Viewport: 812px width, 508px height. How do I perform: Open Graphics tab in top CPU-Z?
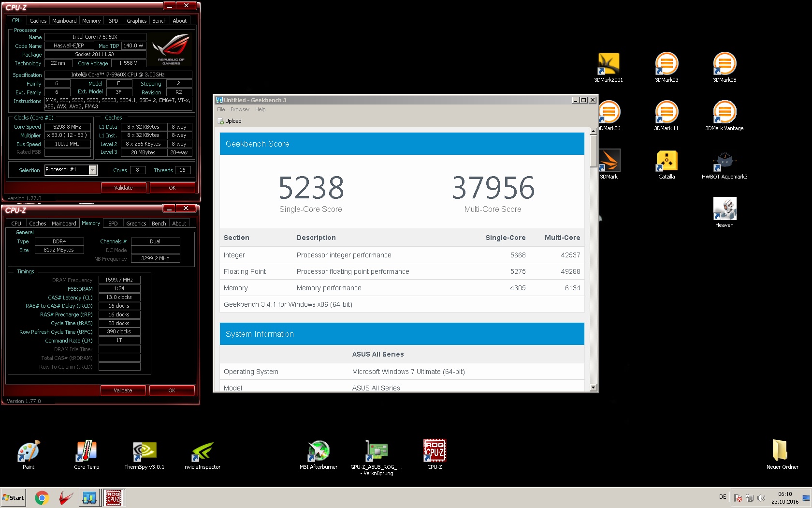[136, 21]
